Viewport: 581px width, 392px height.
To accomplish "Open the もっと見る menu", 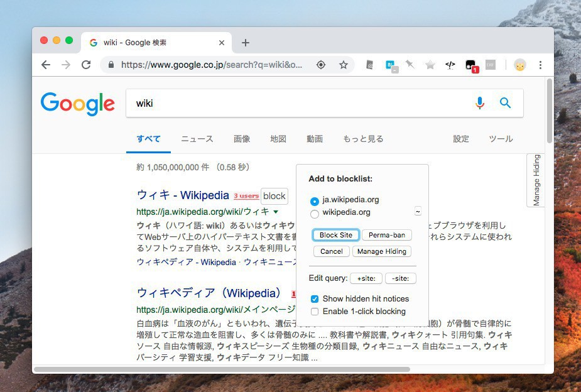I will [x=363, y=139].
